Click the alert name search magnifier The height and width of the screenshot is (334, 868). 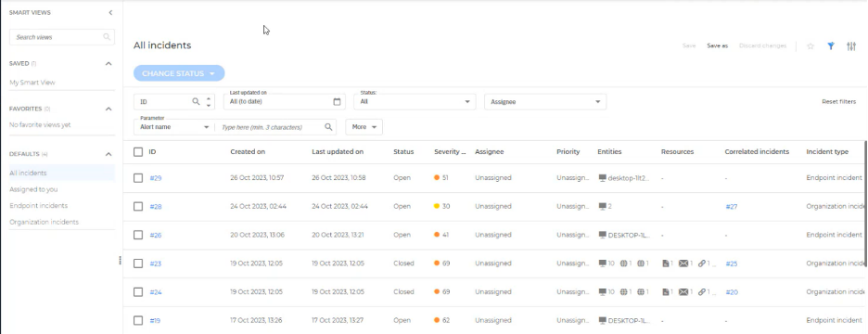[328, 127]
